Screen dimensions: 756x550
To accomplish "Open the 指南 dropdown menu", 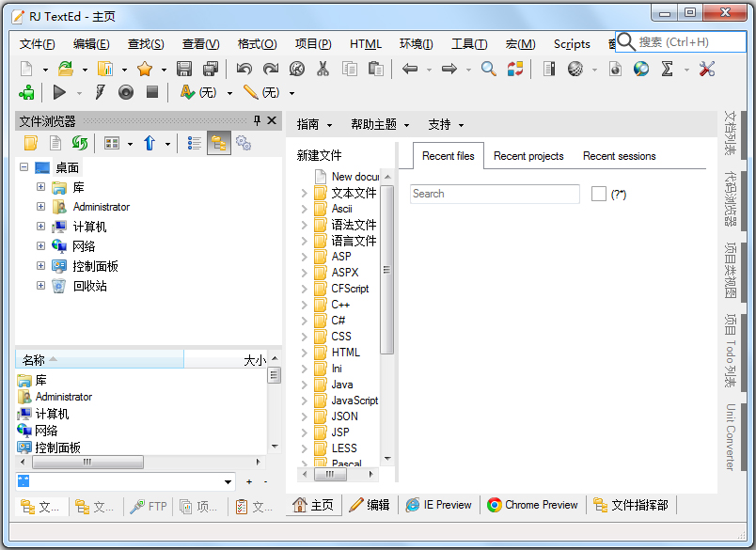I will coord(314,124).
